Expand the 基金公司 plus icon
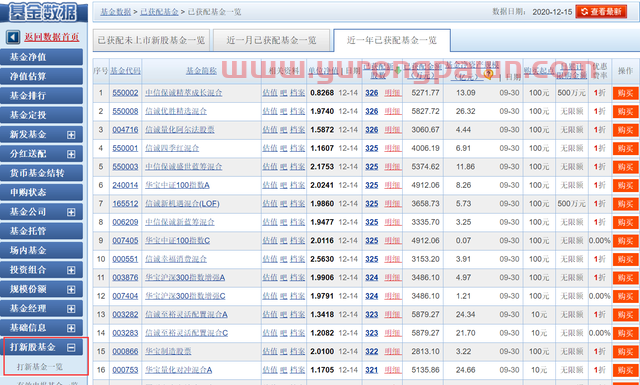The image size is (640, 385). [71, 212]
